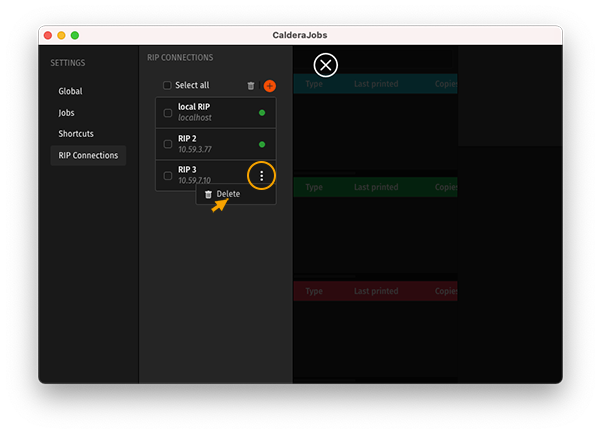Screen dimensions: 600x433
Task: Select the RIP 3 connection name
Action: (x=189, y=170)
